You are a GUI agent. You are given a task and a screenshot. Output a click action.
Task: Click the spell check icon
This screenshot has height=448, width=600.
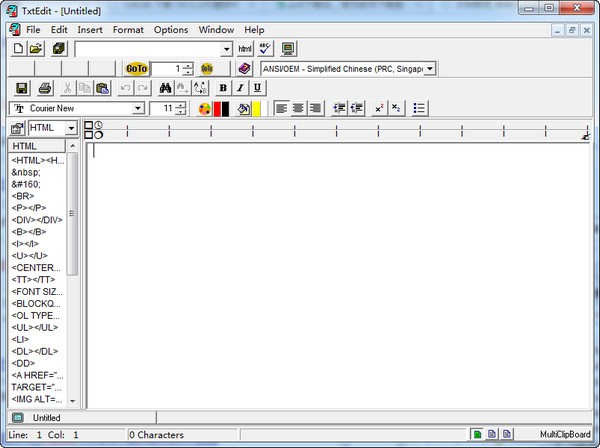click(x=265, y=48)
